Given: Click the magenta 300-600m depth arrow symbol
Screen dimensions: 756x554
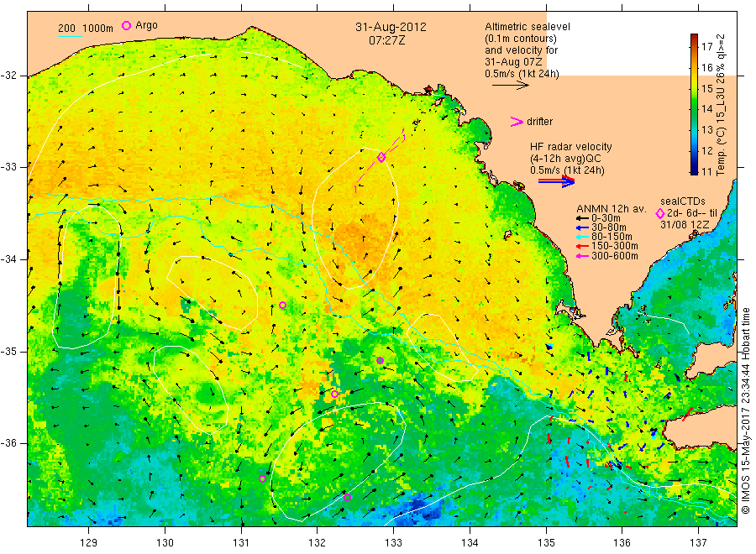Looking at the screenshot, I should coord(582,256).
